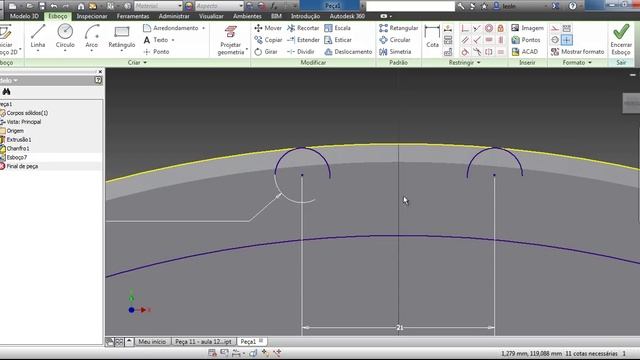
Task: Toggle Mostrar formato
Action: coord(577,51)
